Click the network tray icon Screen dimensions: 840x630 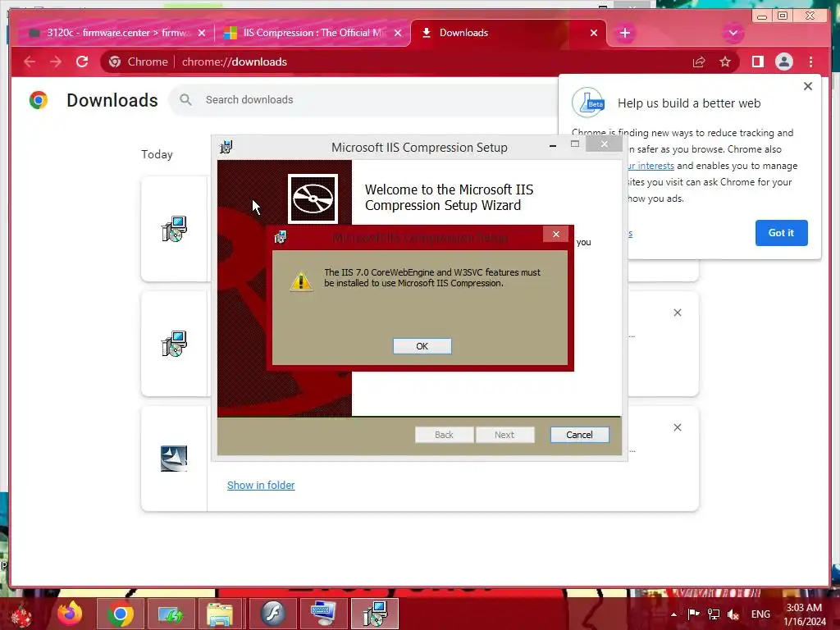coord(714,614)
